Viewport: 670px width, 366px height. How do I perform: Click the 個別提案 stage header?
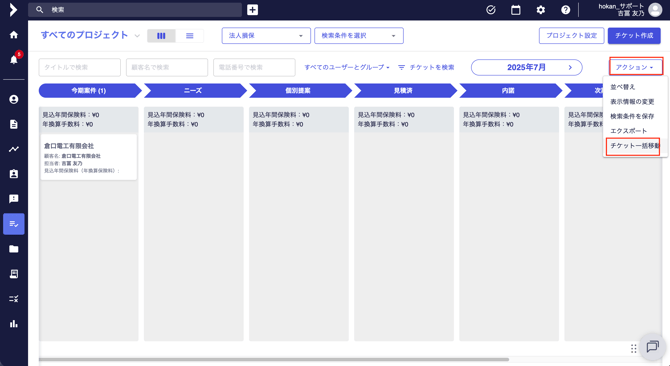(300, 91)
